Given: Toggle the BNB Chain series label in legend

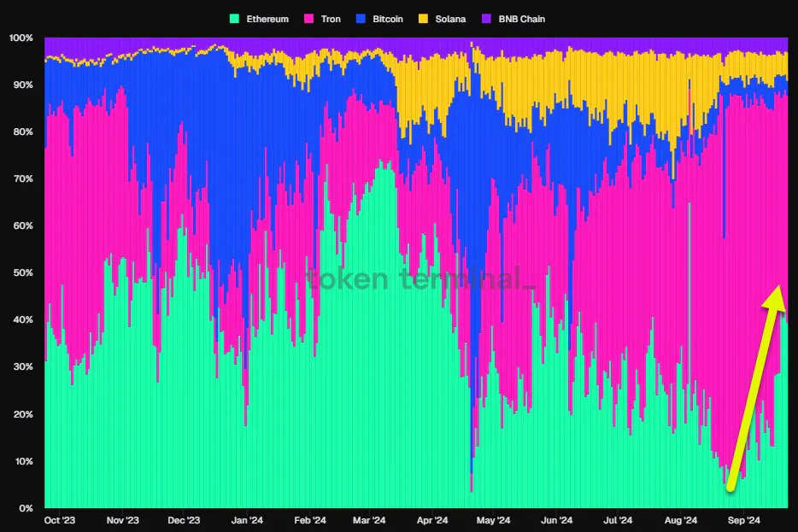Looking at the screenshot, I should 522,19.
